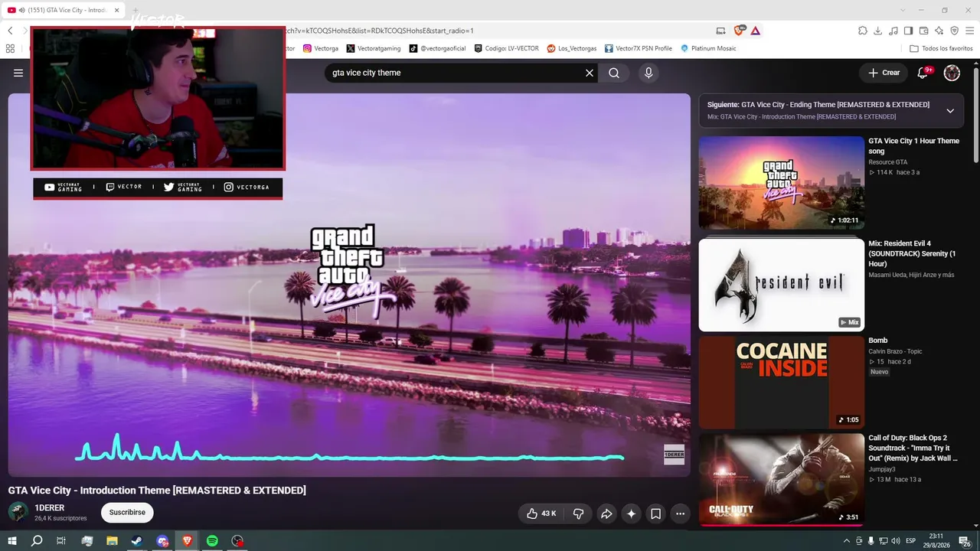The width and height of the screenshot is (980, 551).
Task: Open the browser Downloads icon
Action: tap(878, 31)
